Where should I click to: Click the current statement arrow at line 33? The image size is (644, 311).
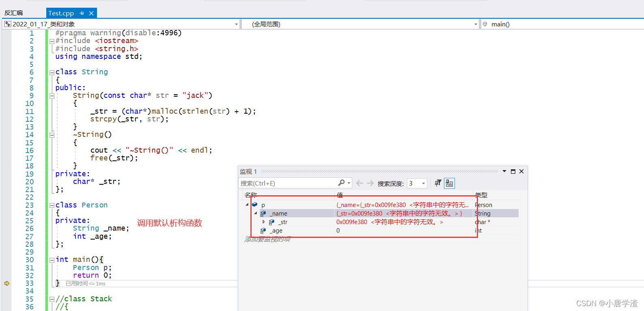point(7,283)
